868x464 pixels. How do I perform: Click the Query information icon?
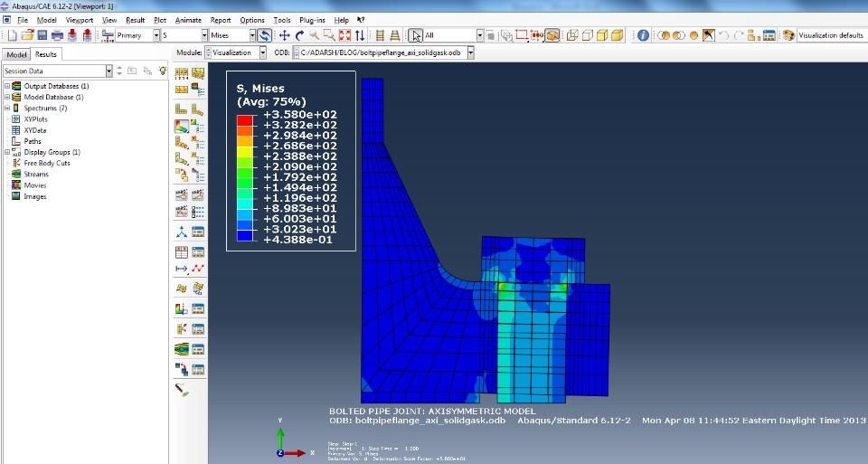point(643,35)
